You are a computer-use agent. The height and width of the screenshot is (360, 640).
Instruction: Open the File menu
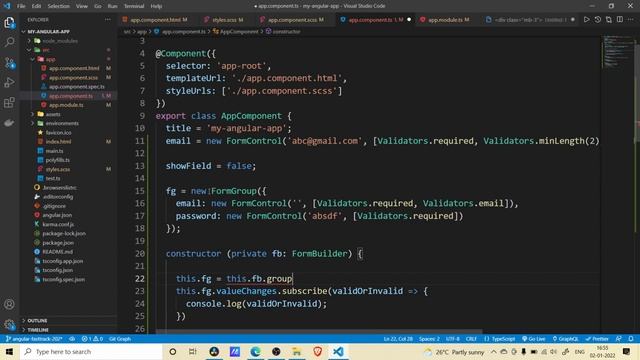pos(21,6)
